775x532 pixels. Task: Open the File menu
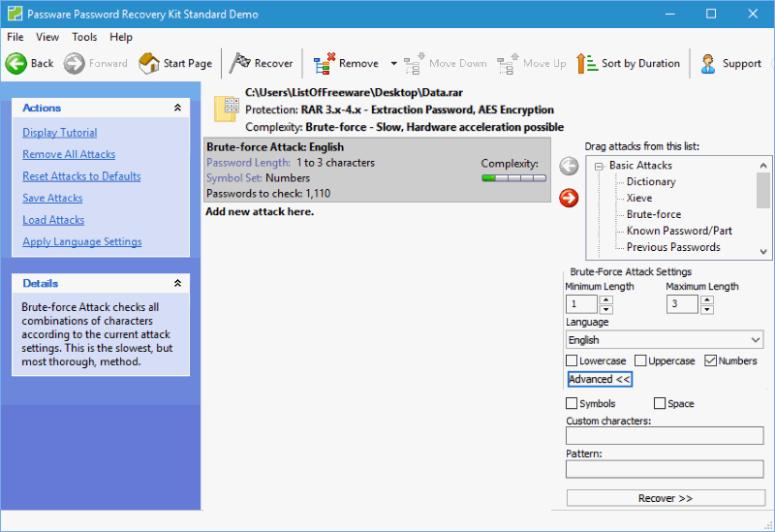click(x=15, y=37)
